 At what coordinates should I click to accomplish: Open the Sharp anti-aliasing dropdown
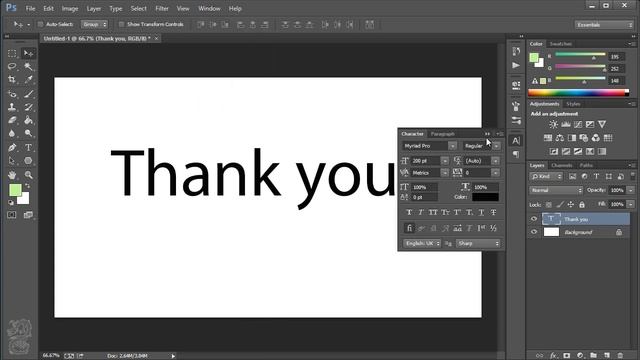coord(478,244)
